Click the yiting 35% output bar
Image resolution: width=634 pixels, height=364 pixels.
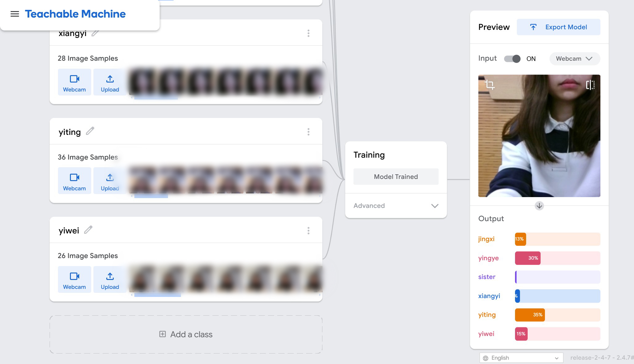[530, 315]
